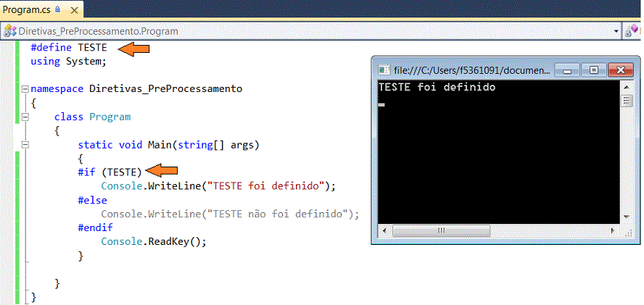
Task: Click the class icon in navigation bar
Action: (x=10, y=31)
